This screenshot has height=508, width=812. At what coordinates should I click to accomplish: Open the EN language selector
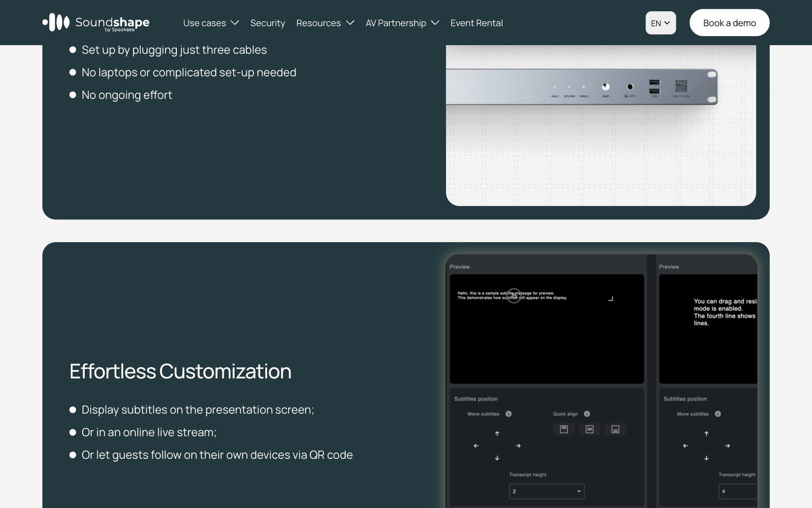click(660, 23)
